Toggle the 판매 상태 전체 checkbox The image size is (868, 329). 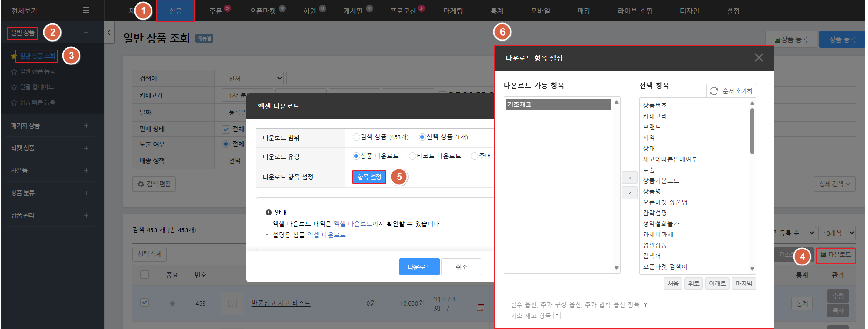226,129
